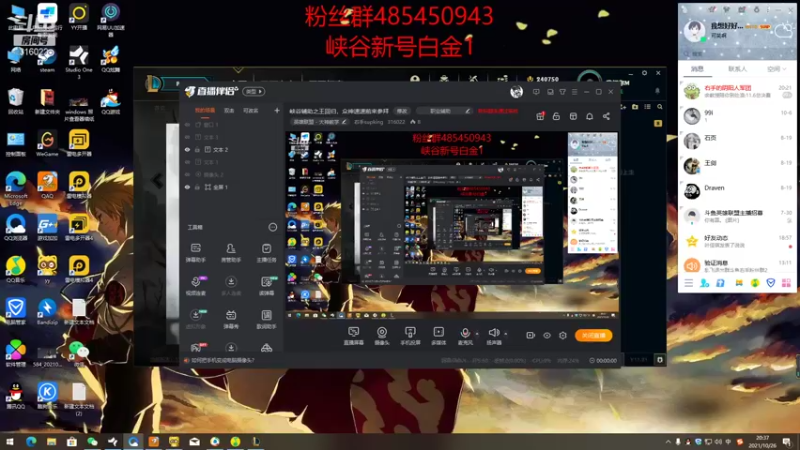
Task: Click the 扬声器 speaker icon
Action: click(493, 333)
